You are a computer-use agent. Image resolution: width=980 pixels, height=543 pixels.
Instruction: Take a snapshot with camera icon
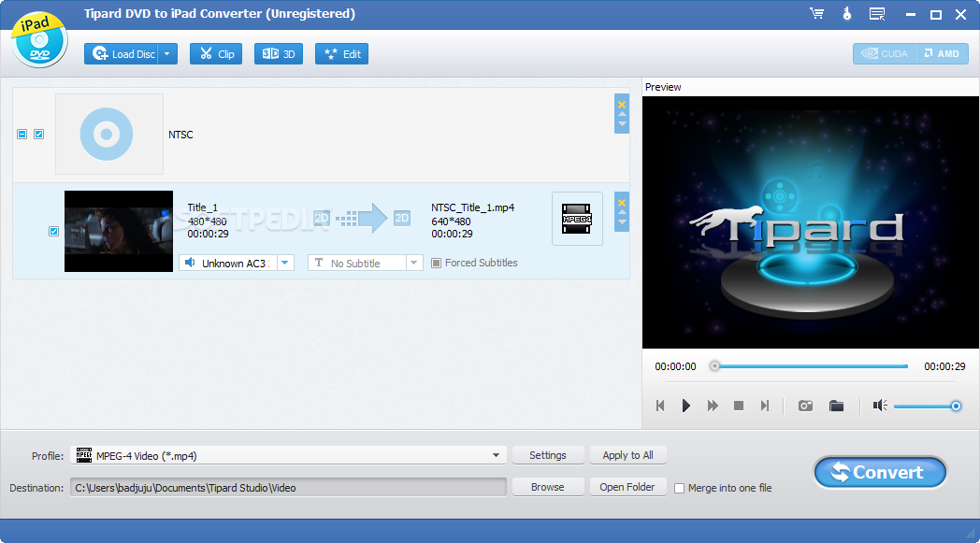point(806,407)
